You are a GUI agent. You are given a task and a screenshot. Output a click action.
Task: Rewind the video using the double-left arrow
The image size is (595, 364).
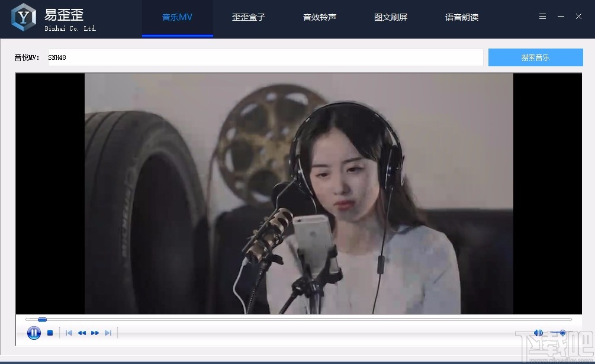click(82, 333)
